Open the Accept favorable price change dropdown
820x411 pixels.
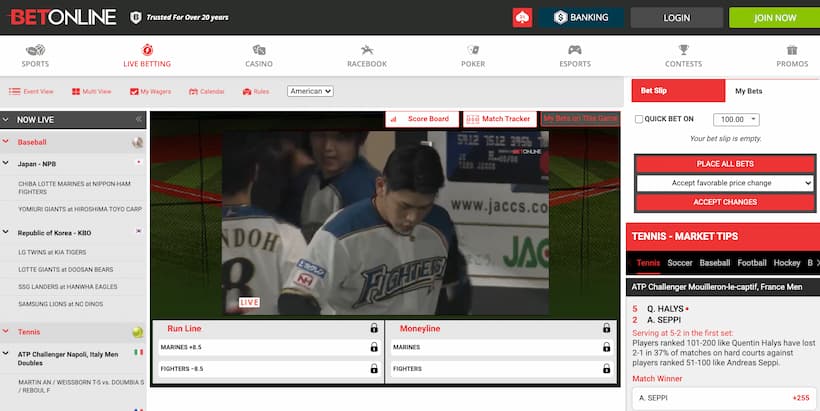pyautogui.click(x=725, y=183)
